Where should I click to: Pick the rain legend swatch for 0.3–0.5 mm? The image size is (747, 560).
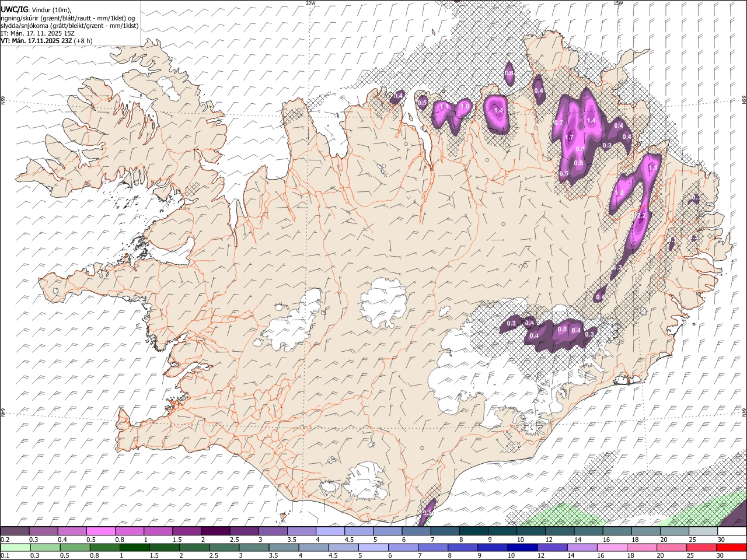coord(46,547)
